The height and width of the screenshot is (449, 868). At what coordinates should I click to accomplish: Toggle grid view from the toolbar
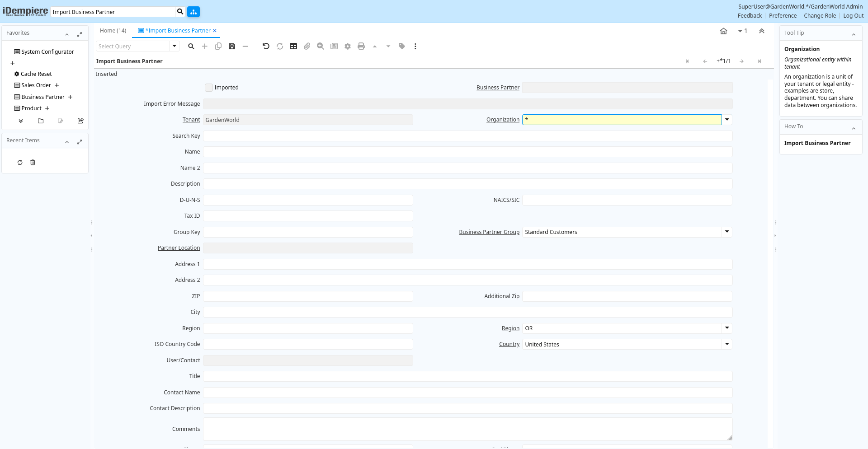click(x=293, y=46)
